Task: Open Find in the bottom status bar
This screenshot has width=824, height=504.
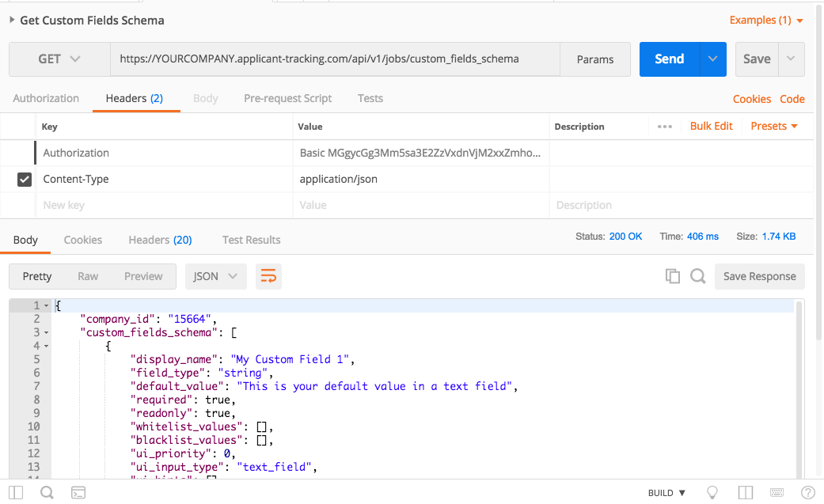Action: (47, 492)
